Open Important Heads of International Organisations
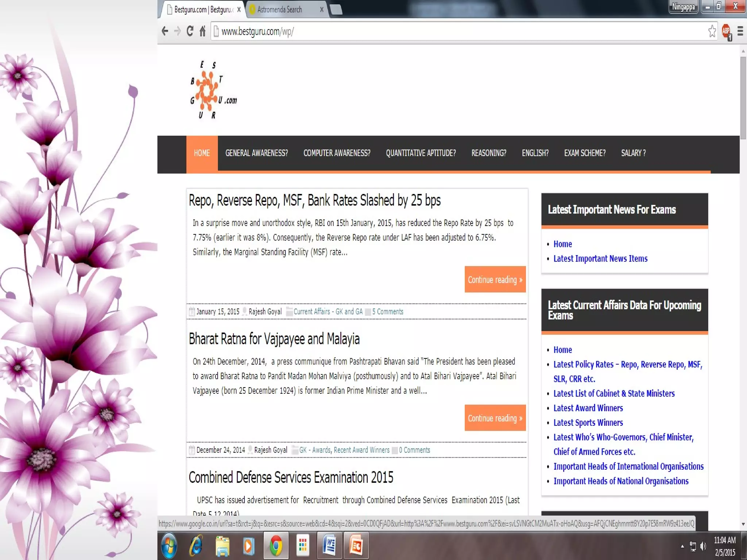Screen dimensions: 747x560 (628, 467)
